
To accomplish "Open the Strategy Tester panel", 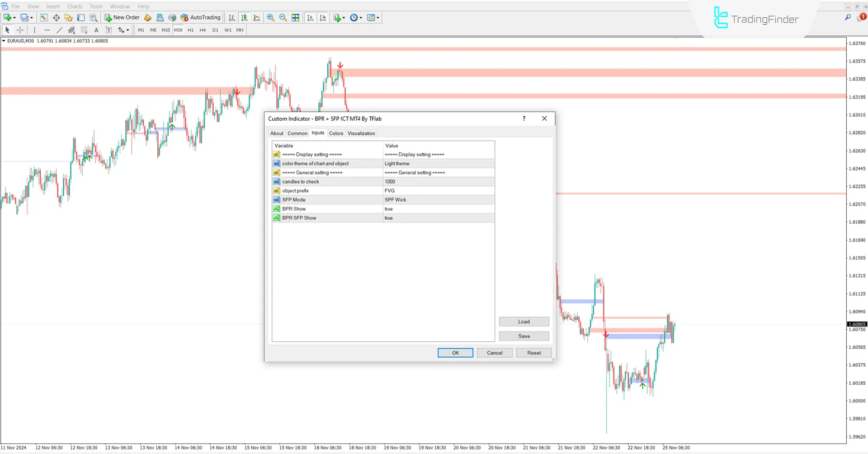I will point(93,18).
